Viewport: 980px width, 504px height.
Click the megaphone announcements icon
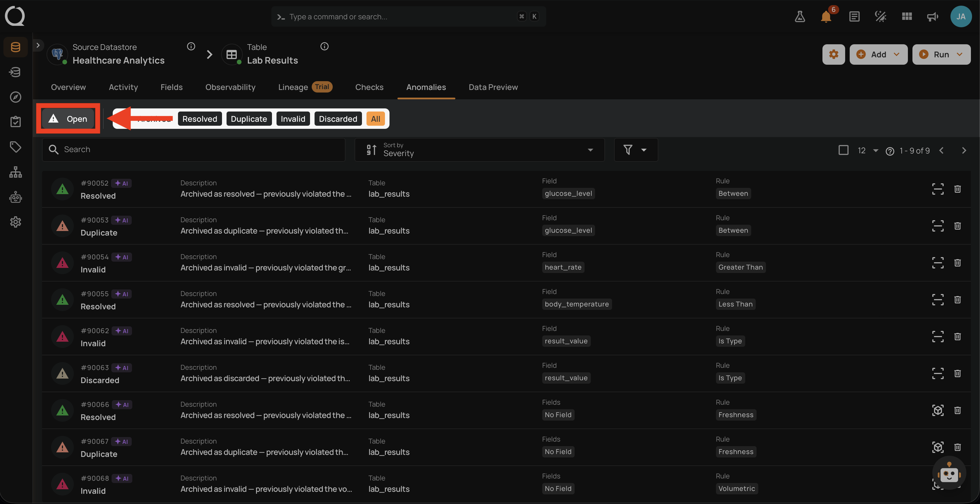(x=932, y=16)
